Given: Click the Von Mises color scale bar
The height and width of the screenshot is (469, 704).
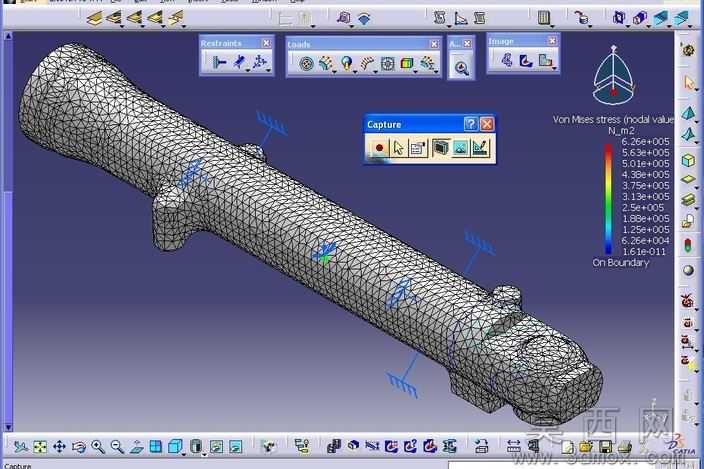Looking at the screenshot, I should 608,199.
